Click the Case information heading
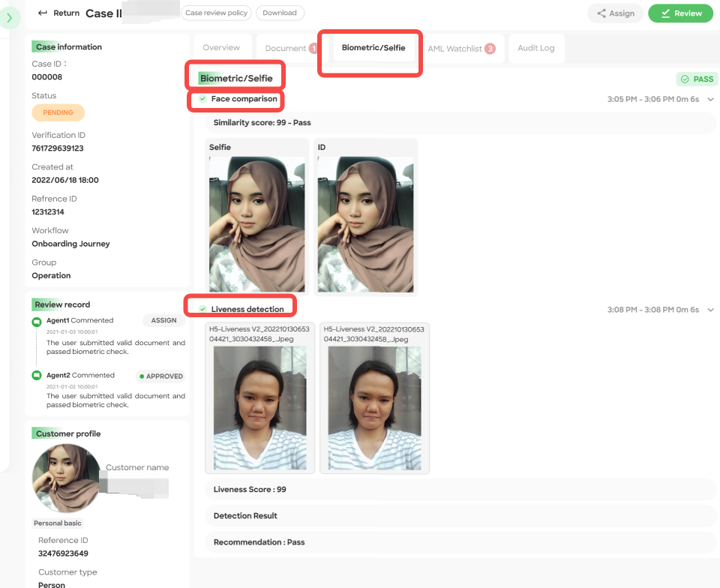 69,46
